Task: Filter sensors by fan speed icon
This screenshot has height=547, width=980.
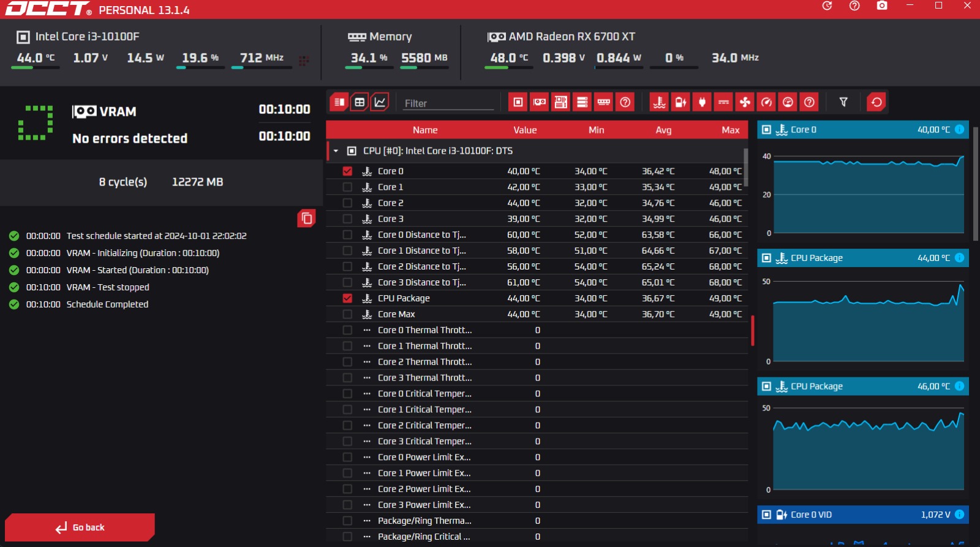Action: click(x=745, y=102)
